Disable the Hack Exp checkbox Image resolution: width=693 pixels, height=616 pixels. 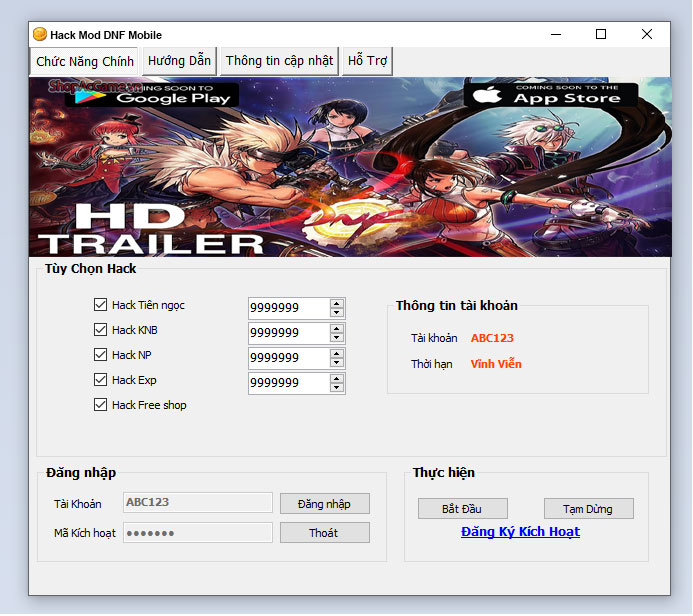[x=100, y=380]
